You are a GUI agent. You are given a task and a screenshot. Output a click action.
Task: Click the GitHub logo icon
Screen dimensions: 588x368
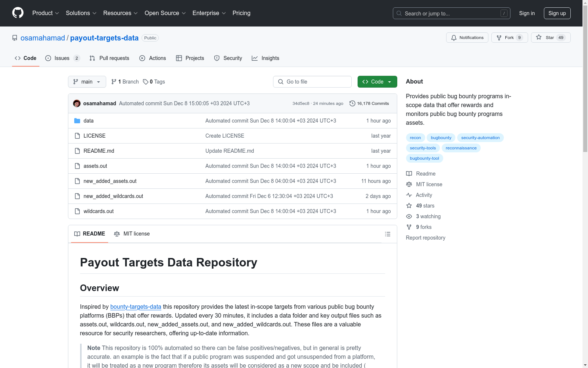coord(18,13)
